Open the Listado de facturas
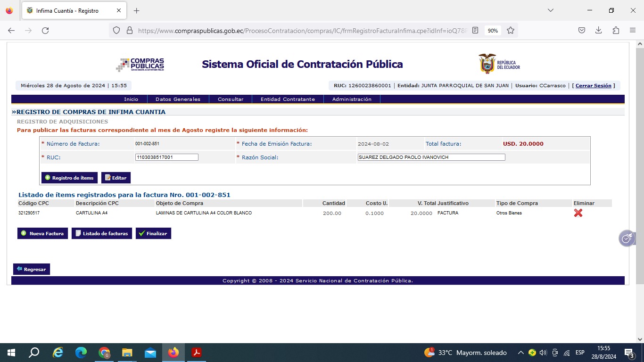 (x=101, y=233)
